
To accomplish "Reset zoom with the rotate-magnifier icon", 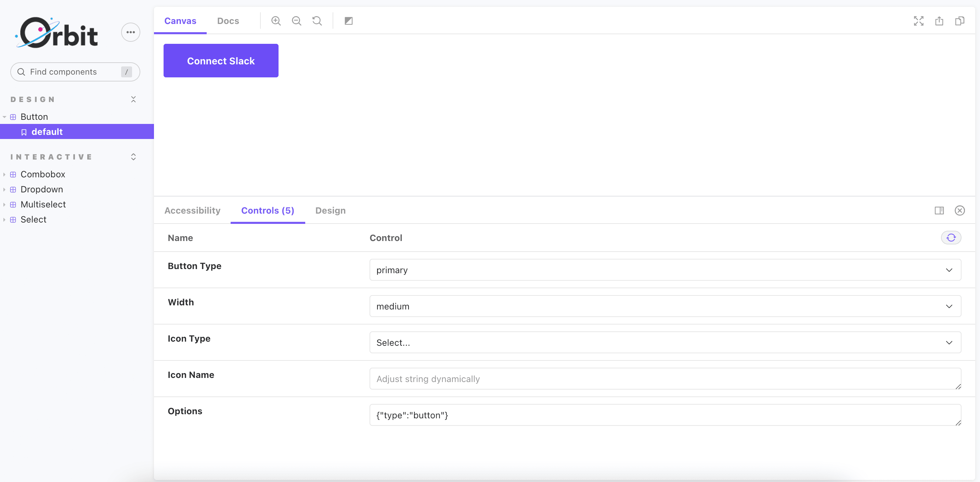I will coord(317,21).
